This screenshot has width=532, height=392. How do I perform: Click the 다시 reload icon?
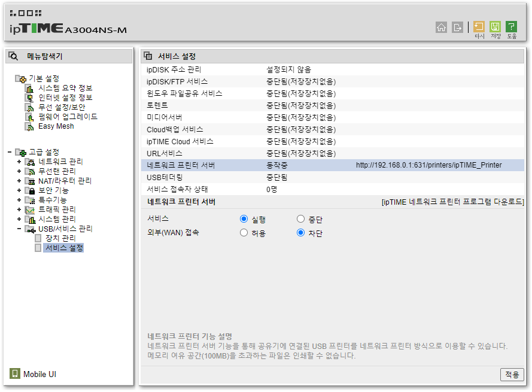[479, 27]
